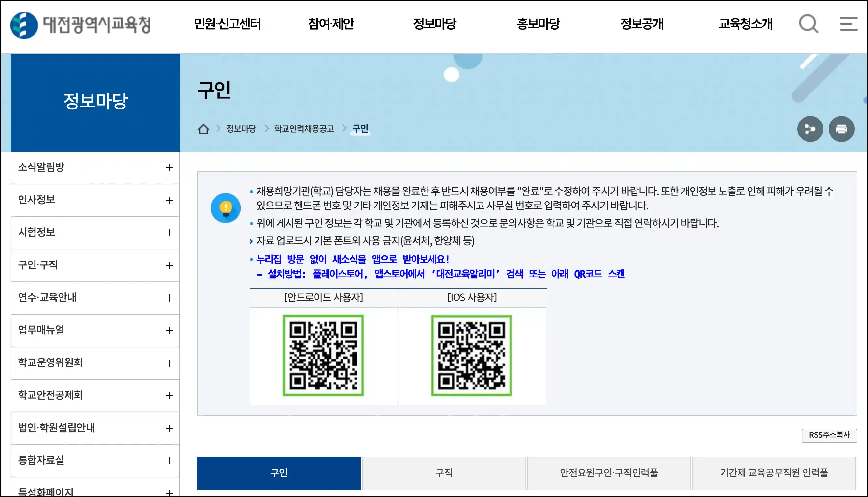Select 시험정보 sidebar item
Screen dimensions: 868x497
[x=95, y=233]
